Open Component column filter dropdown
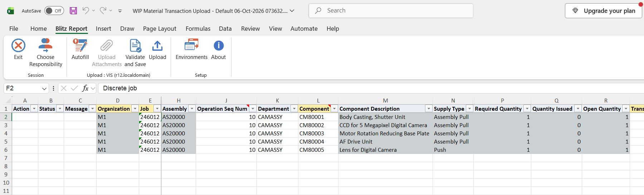Image resolution: width=644 pixels, height=195 pixels. (334, 109)
